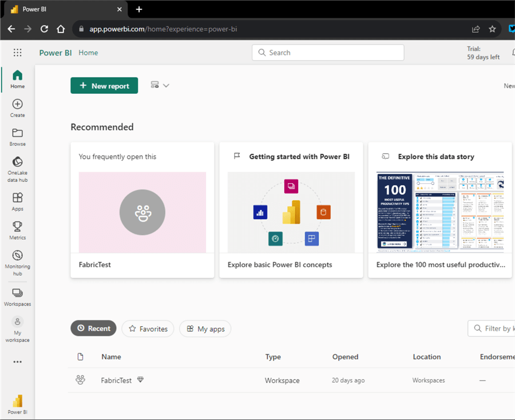Image resolution: width=515 pixels, height=420 pixels.
Task: Click the browser back arrow
Action: coord(11,29)
